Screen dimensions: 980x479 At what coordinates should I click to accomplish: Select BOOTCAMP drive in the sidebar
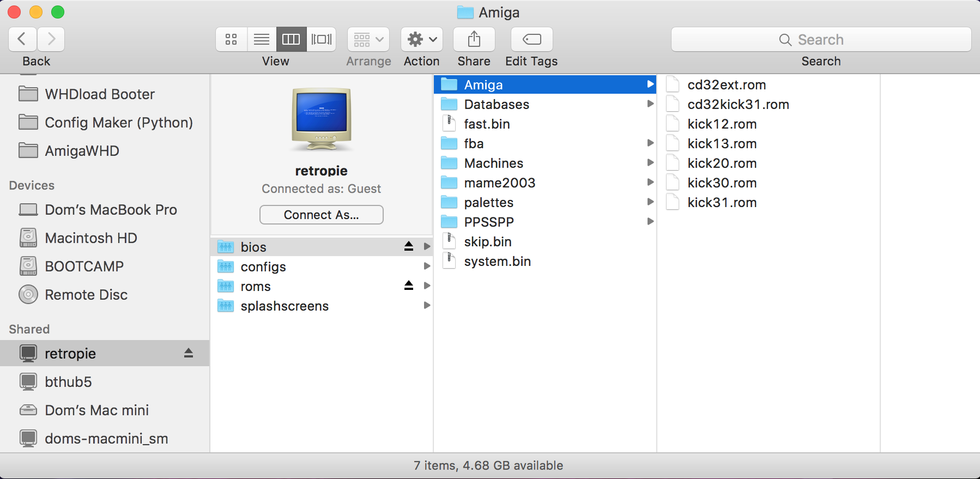105,266
